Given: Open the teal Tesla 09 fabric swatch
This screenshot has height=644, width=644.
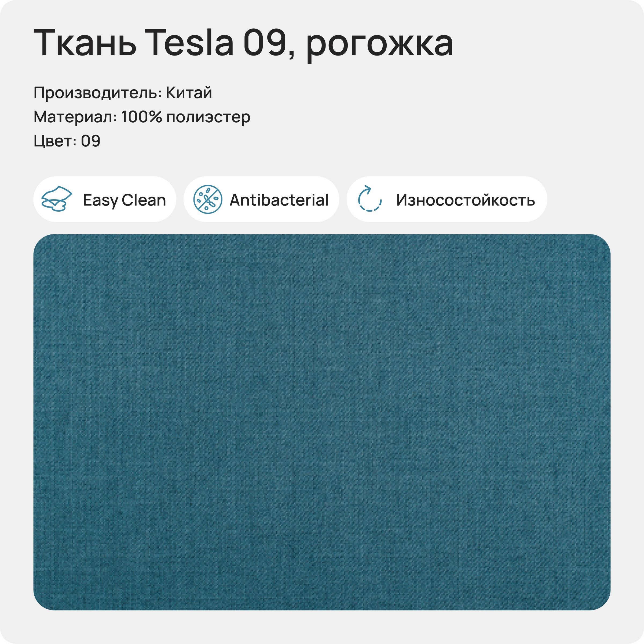Looking at the screenshot, I should [322, 422].
